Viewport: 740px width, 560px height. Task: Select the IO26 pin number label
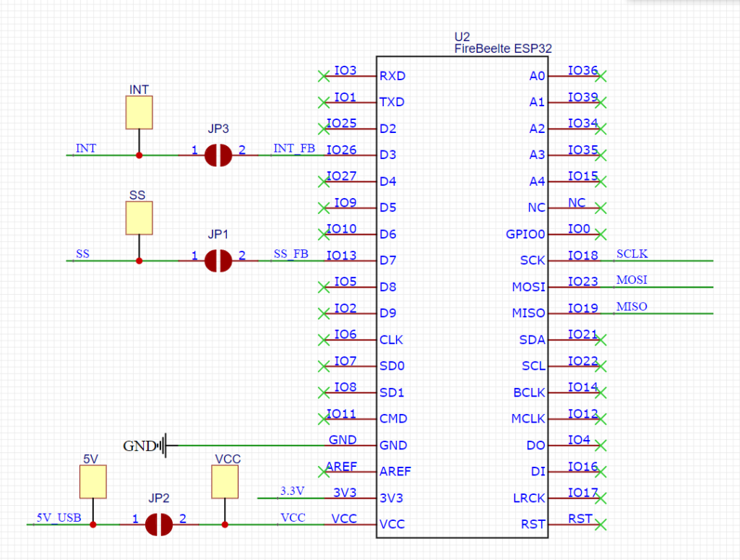point(342,150)
